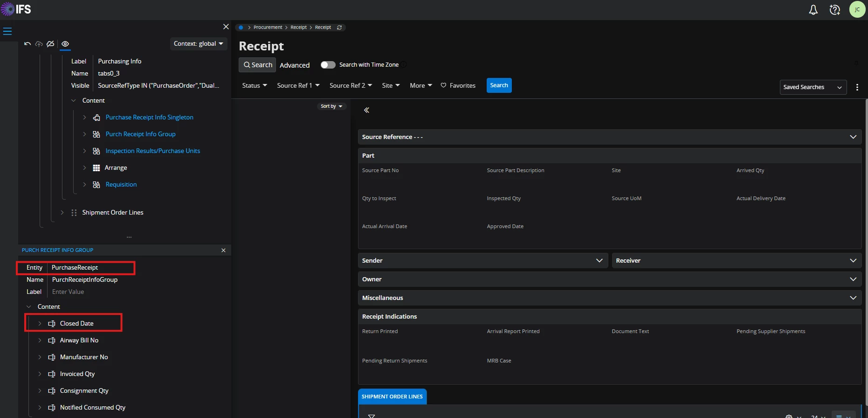Viewport: 868px width, 418px height.
Task: Open notifications with the bell icon
Action: coord(813,10)
